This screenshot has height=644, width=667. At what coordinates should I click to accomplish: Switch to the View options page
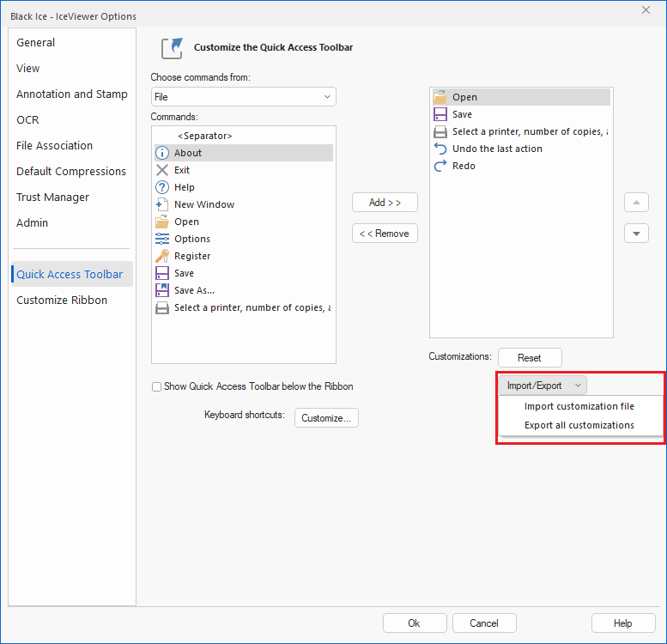(28, 69)
